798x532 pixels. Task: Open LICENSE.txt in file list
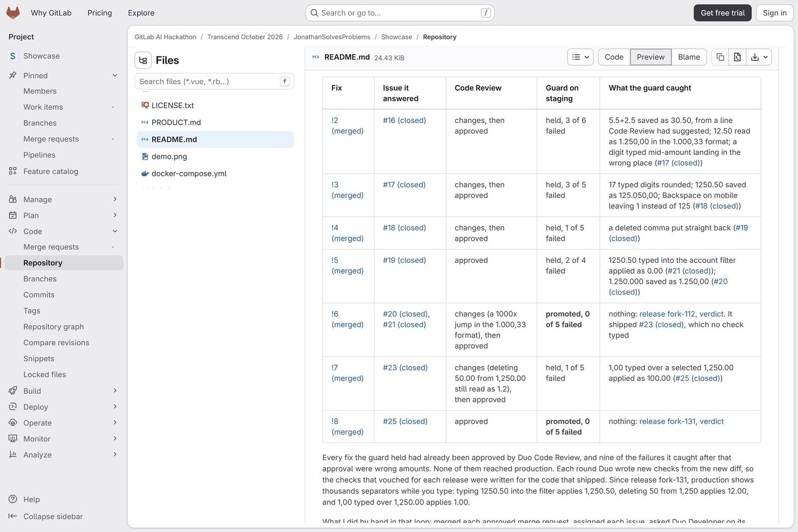coord(215,106)
